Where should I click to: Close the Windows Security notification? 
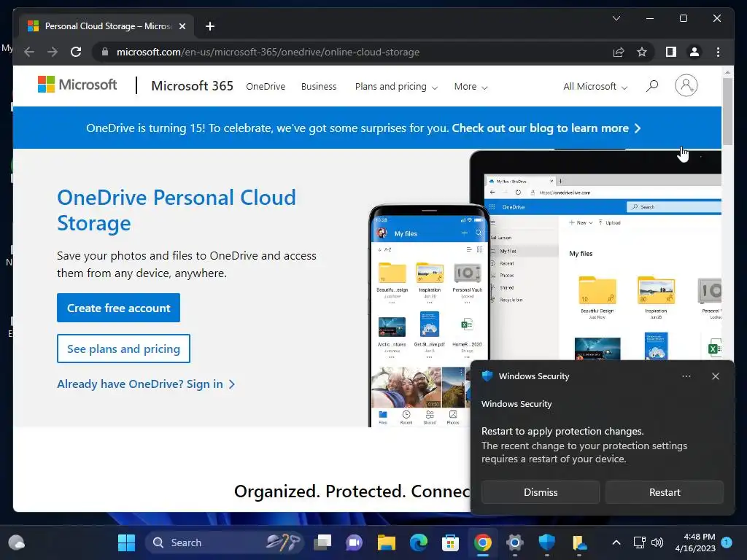pos(715,376)
